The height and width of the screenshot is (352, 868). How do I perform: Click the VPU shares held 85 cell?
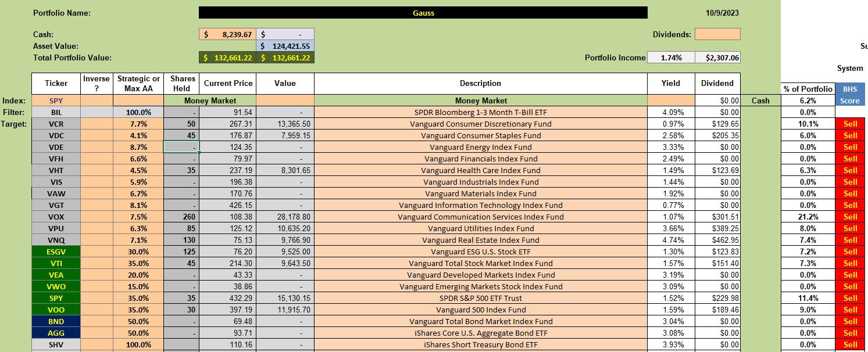[181, 228]
